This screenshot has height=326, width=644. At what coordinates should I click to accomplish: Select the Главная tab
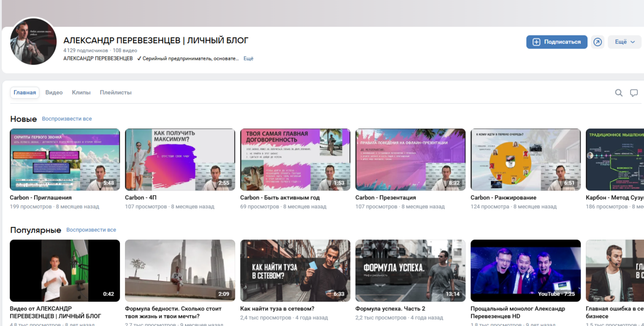tap(24, 92)
